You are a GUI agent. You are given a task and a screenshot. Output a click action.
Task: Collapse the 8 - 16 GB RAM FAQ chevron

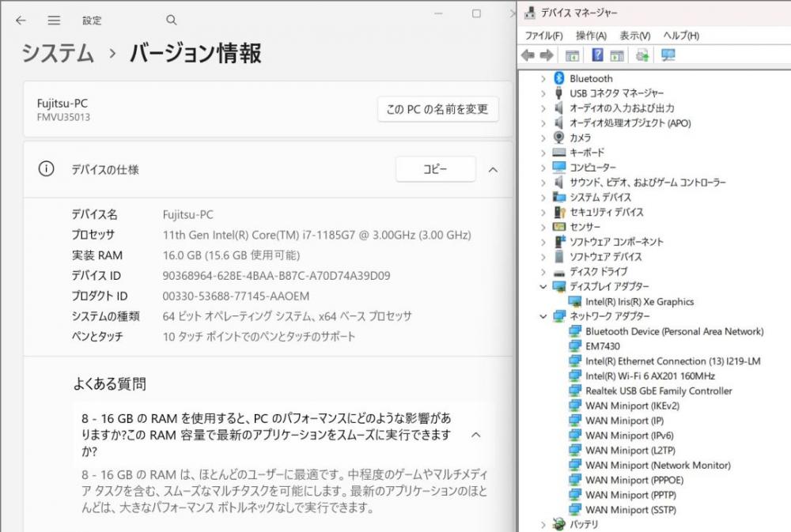pos(475,435)
